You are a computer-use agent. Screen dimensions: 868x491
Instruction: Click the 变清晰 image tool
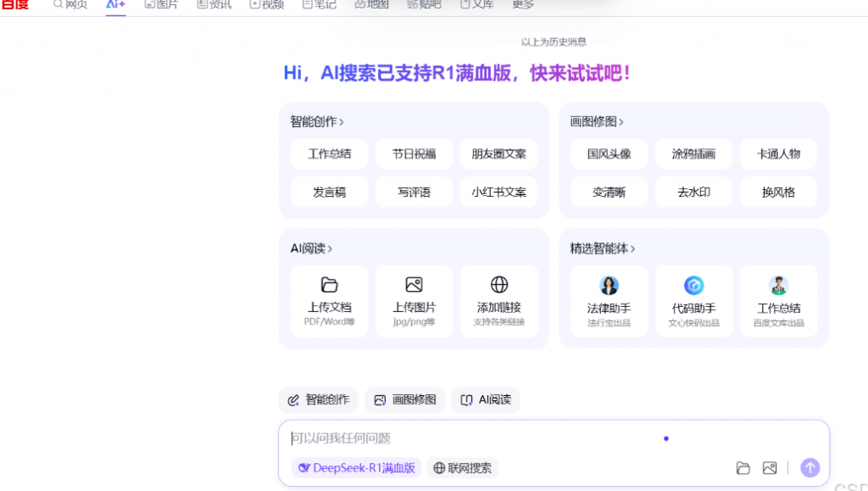tap(609, 192)
